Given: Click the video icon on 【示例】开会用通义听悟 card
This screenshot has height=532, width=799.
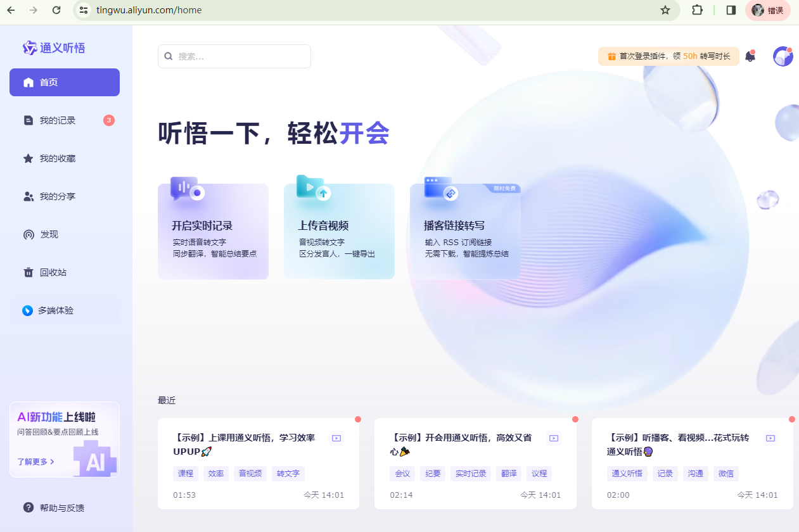Looking at the screenshot, I should tap(554, 438).
